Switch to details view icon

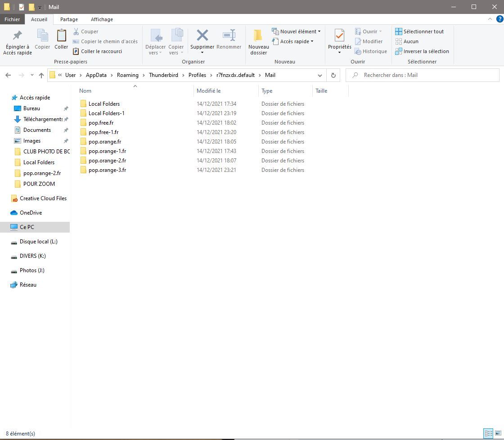[488, 433]
